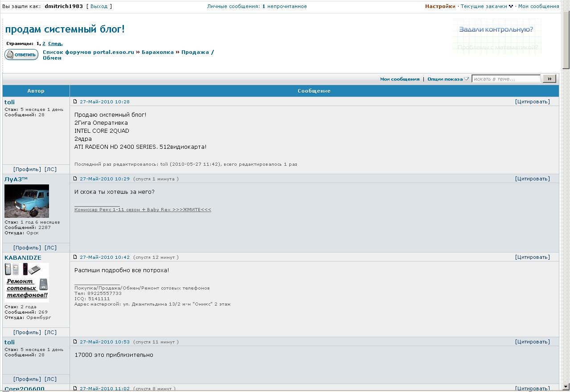570x392 pixels.
Task: Click the "Ответить" reply button icon
Action: pos(21,55)
